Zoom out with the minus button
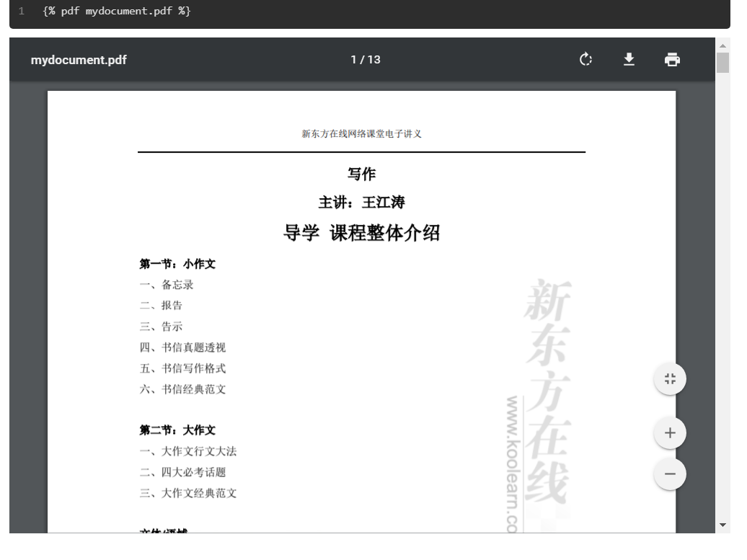Viewport: 747px width, 560px height. pos(670,474)
